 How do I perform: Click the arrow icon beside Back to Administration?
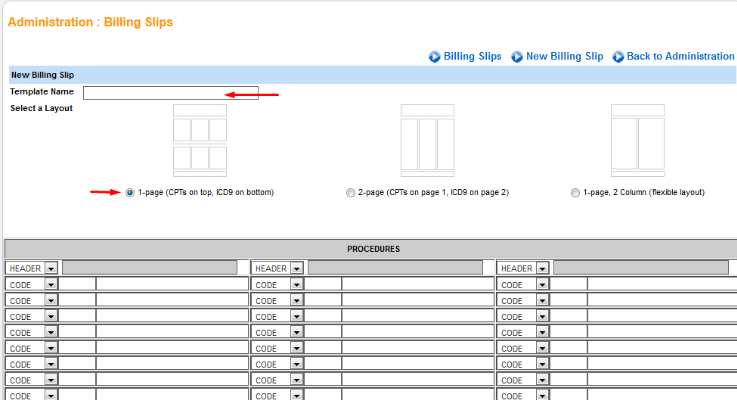tap(618, 57)
